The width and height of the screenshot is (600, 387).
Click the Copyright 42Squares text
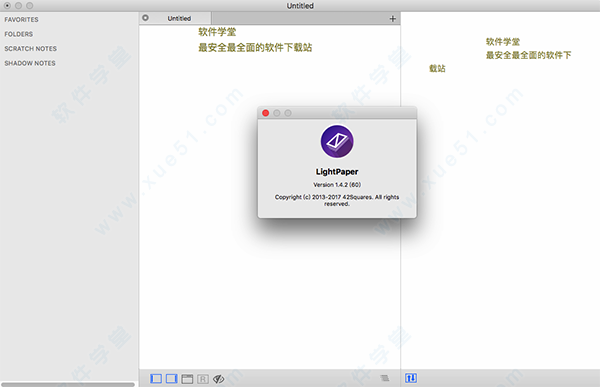337,200
